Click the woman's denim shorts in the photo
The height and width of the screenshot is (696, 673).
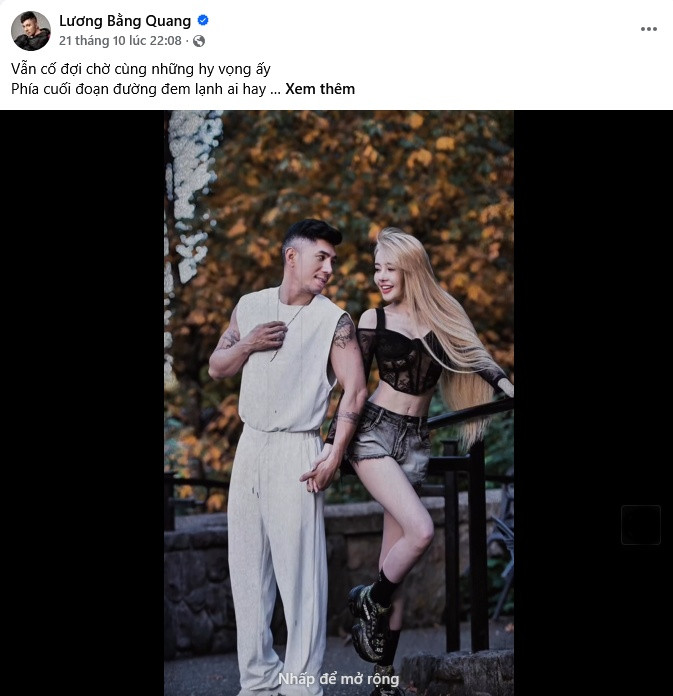click(395, 438)
